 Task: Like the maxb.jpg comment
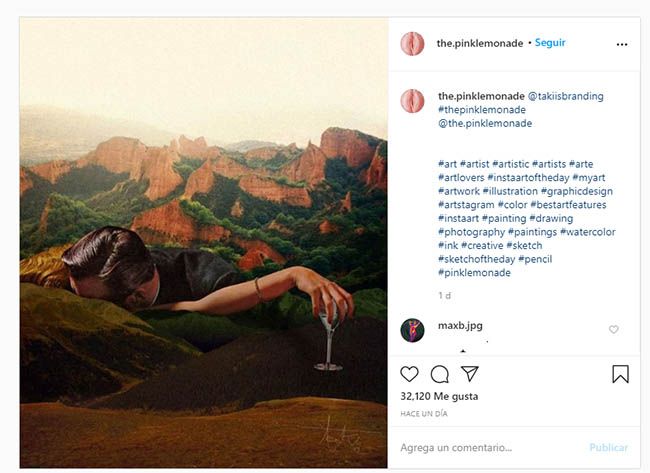click(614, 329)
